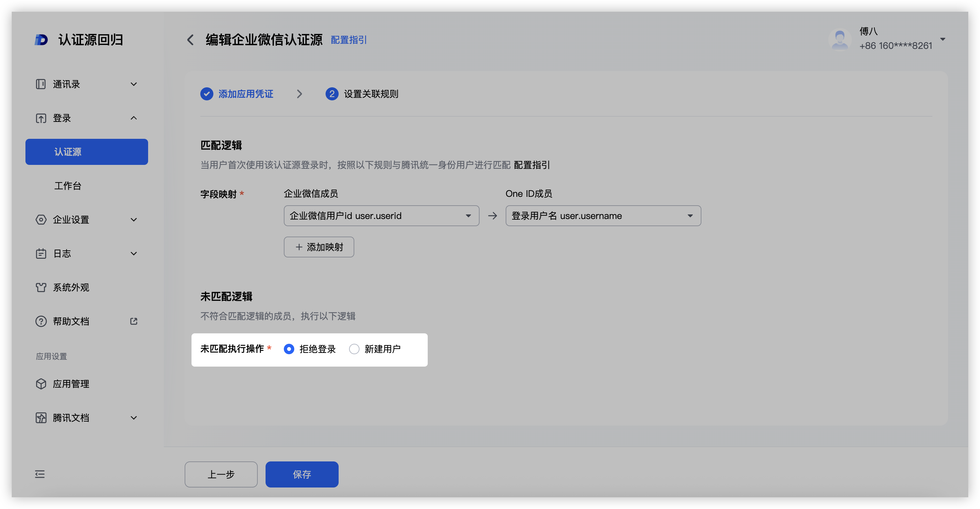This screenshot has height=509, width=980.
Task: Click the collapse sidebar icon at bottom
Action: [40, 474]
